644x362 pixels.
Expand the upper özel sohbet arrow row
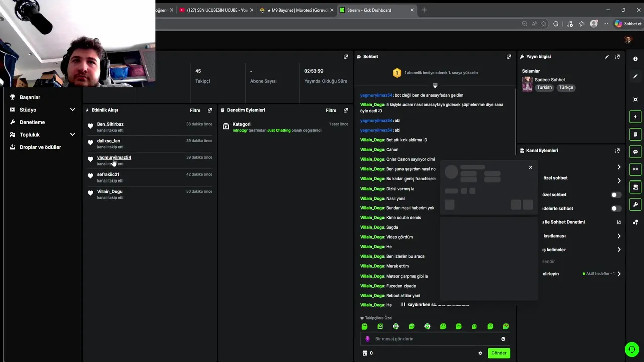click(x=619, y=180)
